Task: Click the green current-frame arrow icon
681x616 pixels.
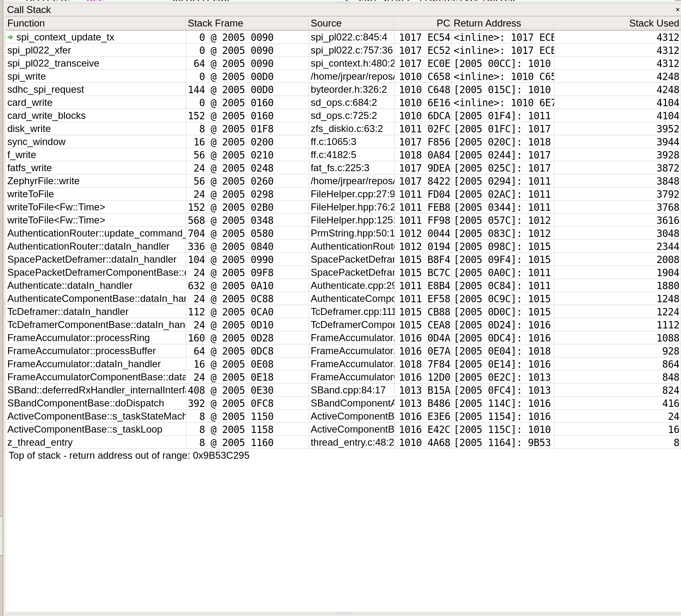Action: point(10,38)
